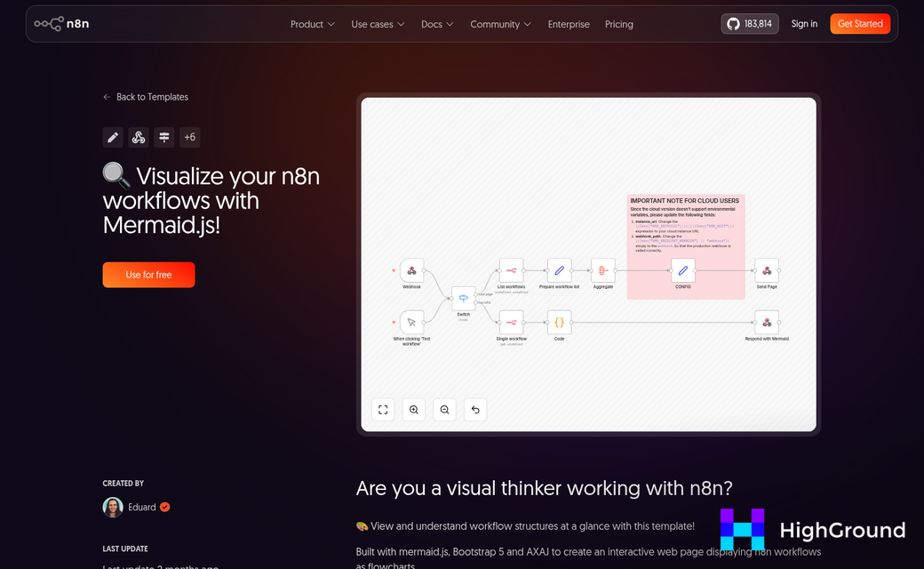Click the pencil integration icon above the title
Screen dimensions: 924x569
coord(112,137)
